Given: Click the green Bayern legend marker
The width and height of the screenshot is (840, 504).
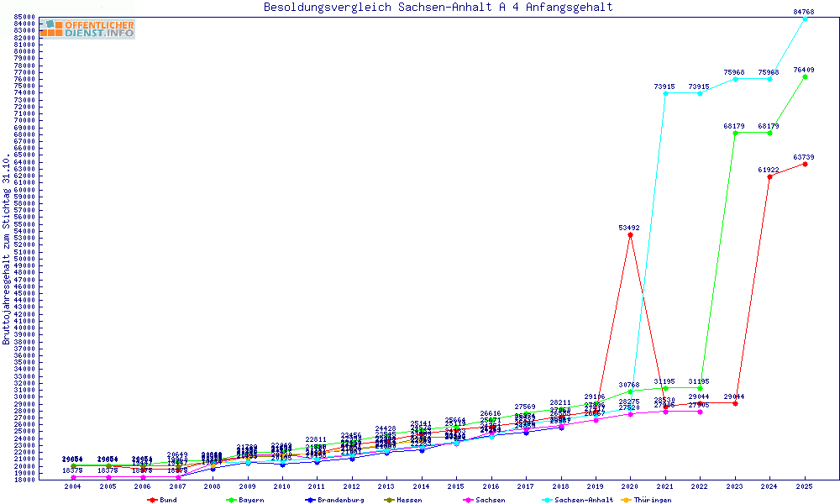Looking at the screenshot, I should coord(231,500).
